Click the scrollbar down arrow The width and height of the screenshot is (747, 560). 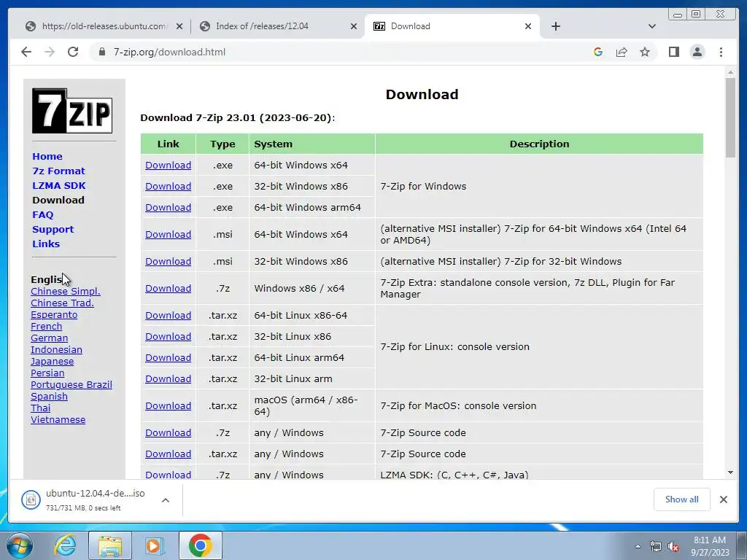tap(730, 472)
